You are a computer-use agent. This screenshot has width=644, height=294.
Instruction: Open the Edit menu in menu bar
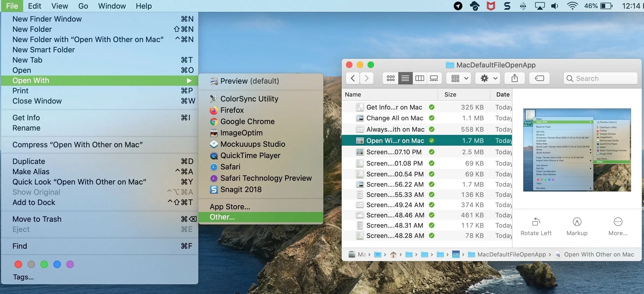pos(34,6)
